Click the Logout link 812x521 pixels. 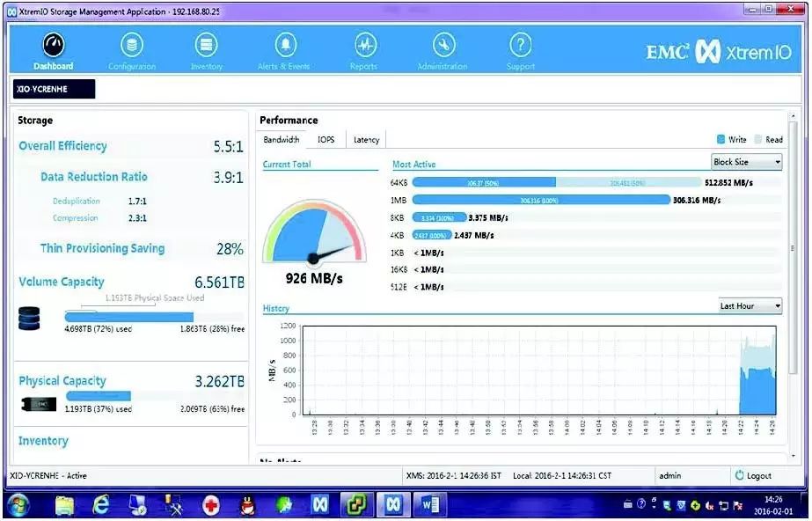758,475
